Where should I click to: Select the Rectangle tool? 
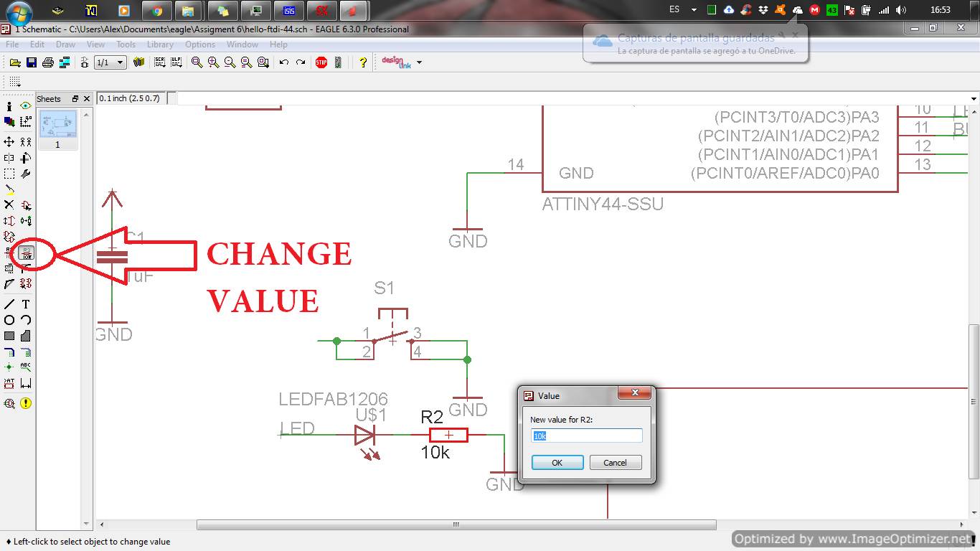pos(9,336)
